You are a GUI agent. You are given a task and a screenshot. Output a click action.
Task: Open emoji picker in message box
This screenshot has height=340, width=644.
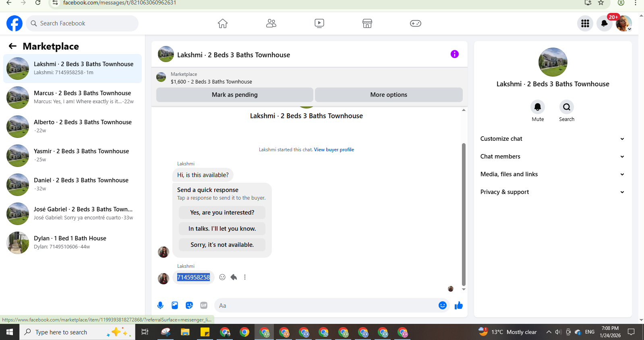click(x=443, y=305)
